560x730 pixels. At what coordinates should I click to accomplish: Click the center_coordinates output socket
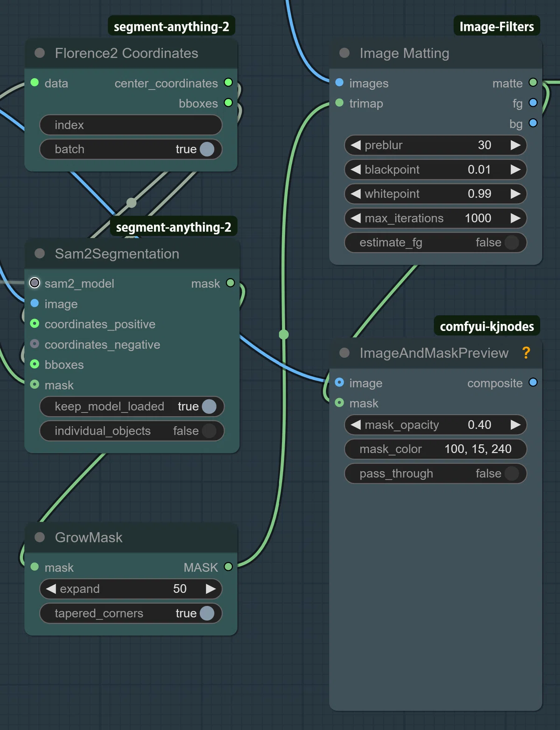pyautogui.click(x=228, y=83)
